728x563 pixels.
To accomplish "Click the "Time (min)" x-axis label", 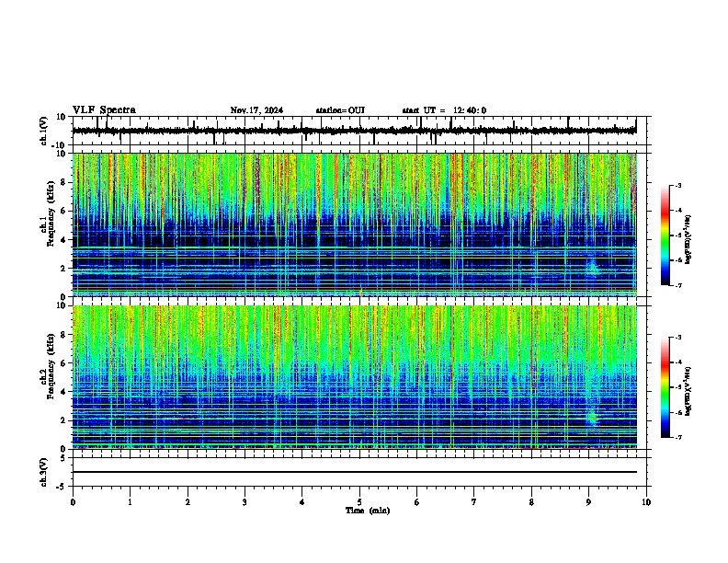I will pyautogui.click(x=368, y=511).
